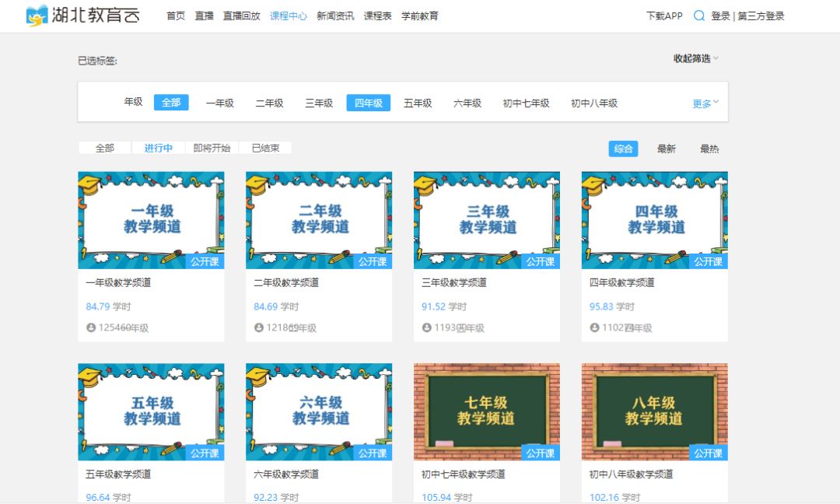Go to 首页 in top navigation
Image resolution: width=840 pixels, height=504 pixels.
pyautogui.click(x=176, y=16)
